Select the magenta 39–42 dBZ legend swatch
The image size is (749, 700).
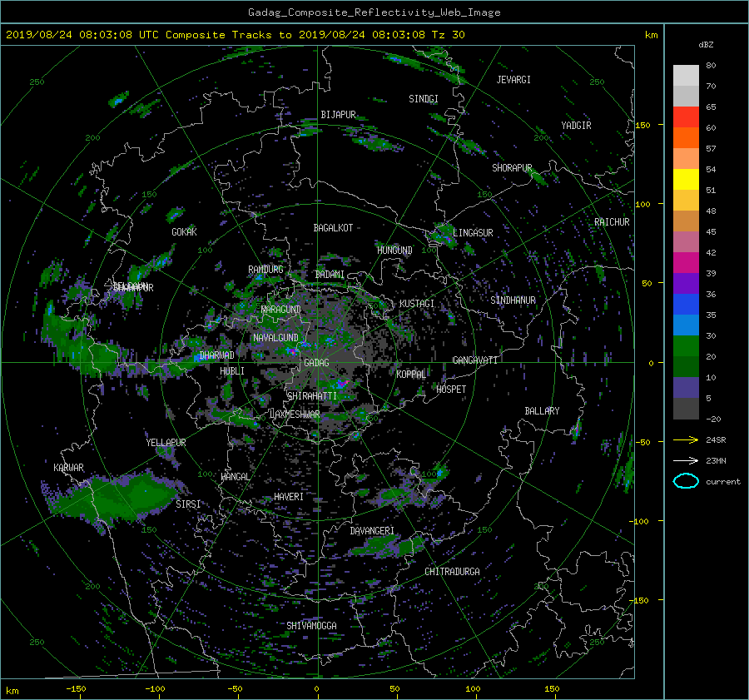[x=686, y=263]
